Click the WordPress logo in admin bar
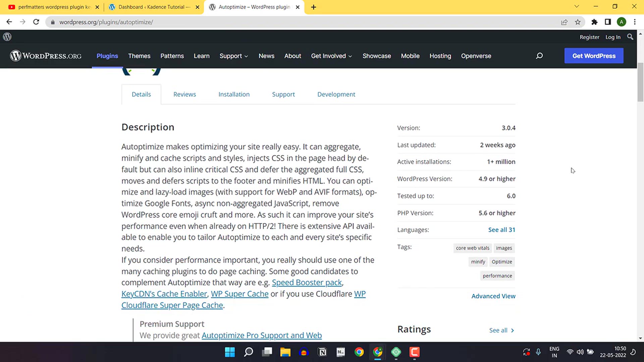Viewport: 644px width, 362px height. 7,37
